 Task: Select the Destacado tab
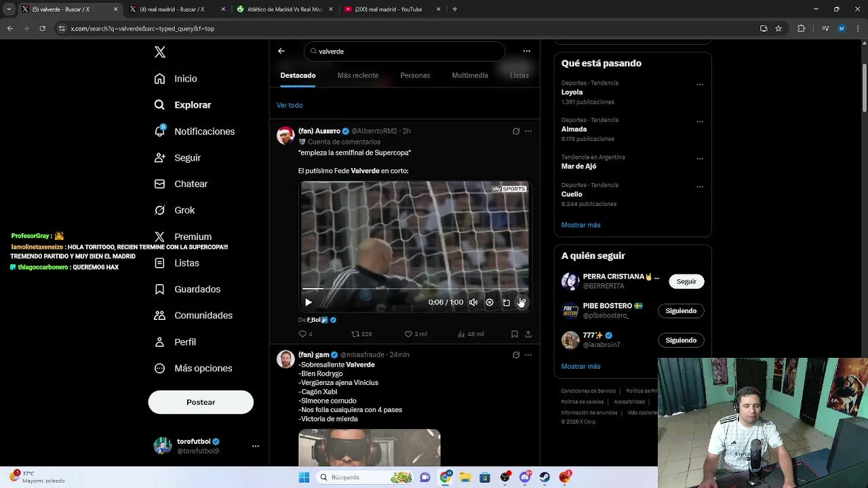298,75
